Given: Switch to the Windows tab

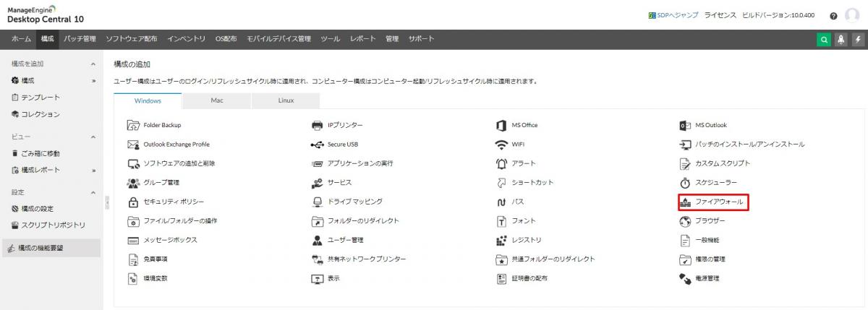Looking at the screenshot, I should [x=148, y=100].
